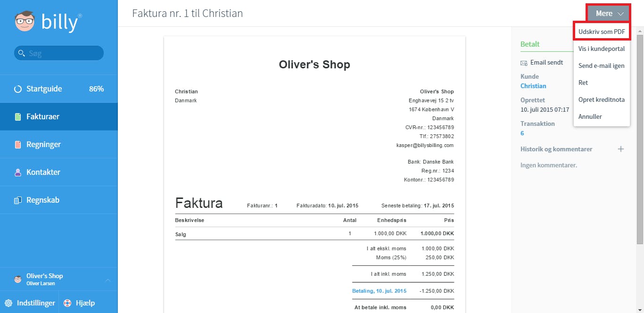Add a comment with the plus icon
The image size is (644, 313).
pos(621,149)
